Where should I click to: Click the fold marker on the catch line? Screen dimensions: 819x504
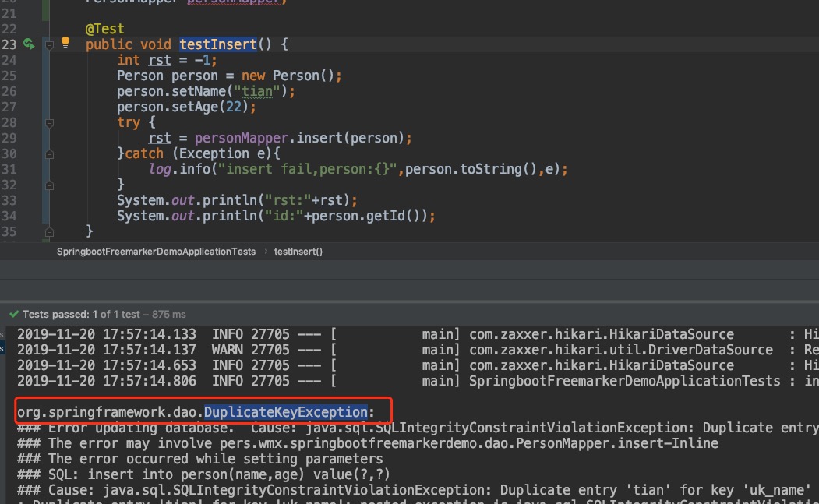tap(49, 153)
